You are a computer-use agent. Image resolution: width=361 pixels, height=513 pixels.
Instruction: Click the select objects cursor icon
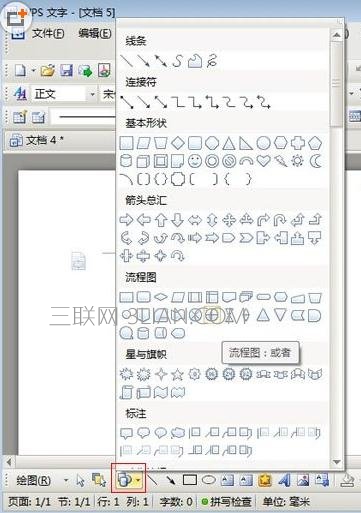80,481
